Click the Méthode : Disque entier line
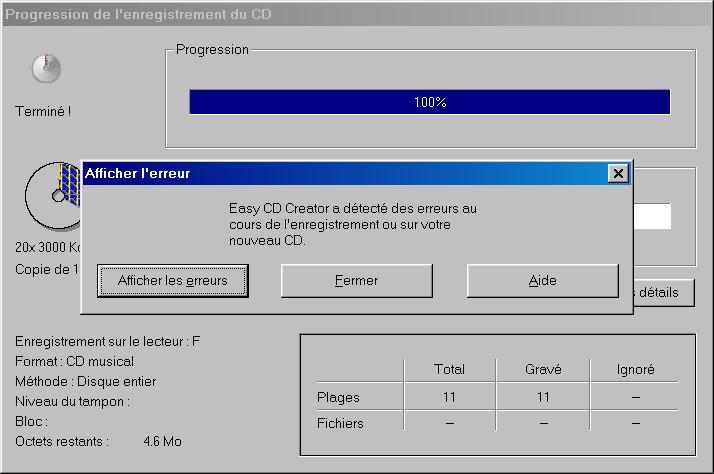 86,382
